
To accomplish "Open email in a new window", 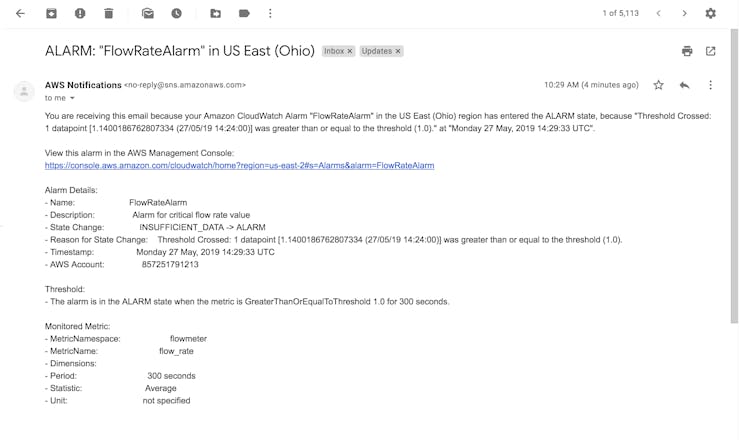I will [711, 51].
